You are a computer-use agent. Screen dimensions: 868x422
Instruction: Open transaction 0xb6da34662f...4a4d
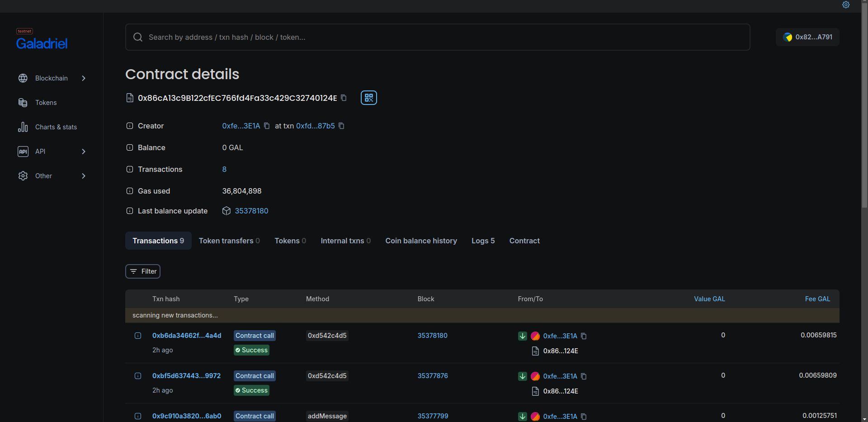(x=187, y=336)
